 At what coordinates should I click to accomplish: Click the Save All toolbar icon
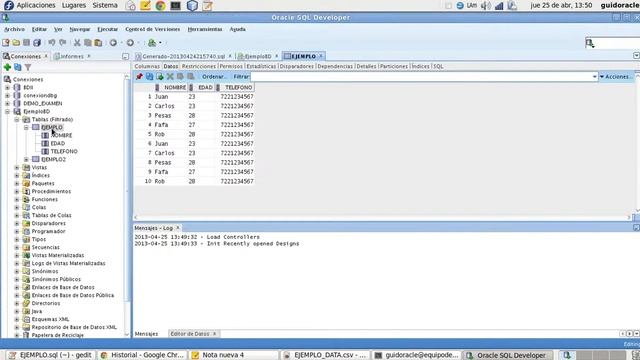[x=37, y=42]
